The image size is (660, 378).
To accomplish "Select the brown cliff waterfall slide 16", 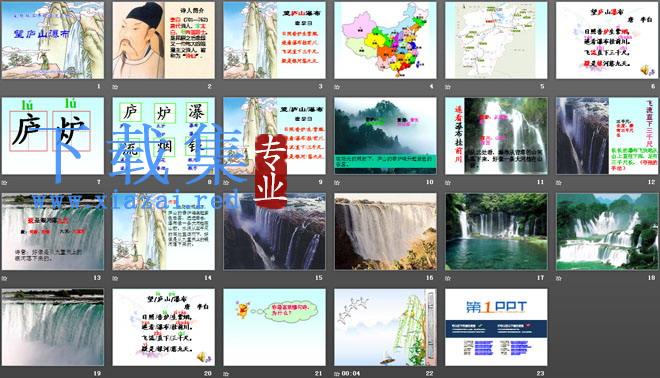I will (385, 232).
